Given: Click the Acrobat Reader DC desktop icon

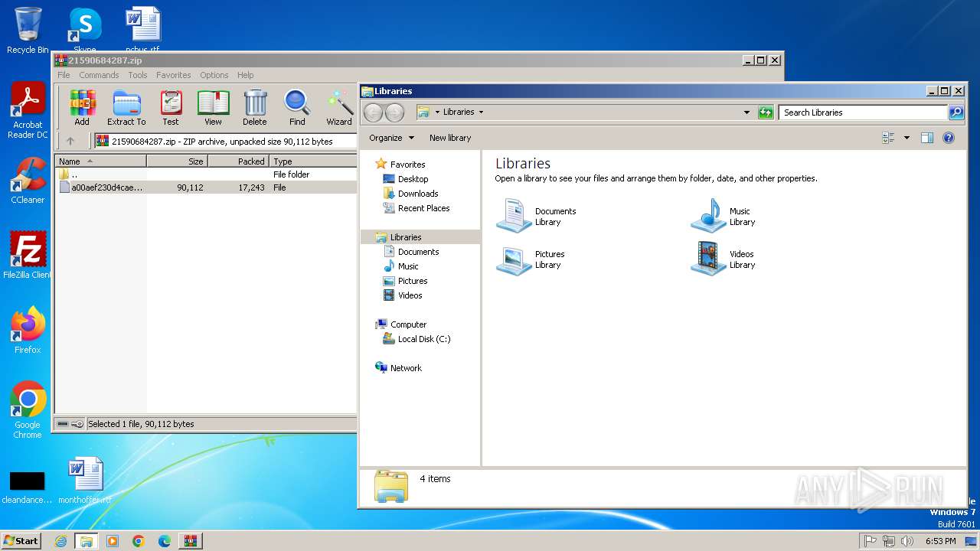Looking at the screenshot, I should (x=28, y=111).
